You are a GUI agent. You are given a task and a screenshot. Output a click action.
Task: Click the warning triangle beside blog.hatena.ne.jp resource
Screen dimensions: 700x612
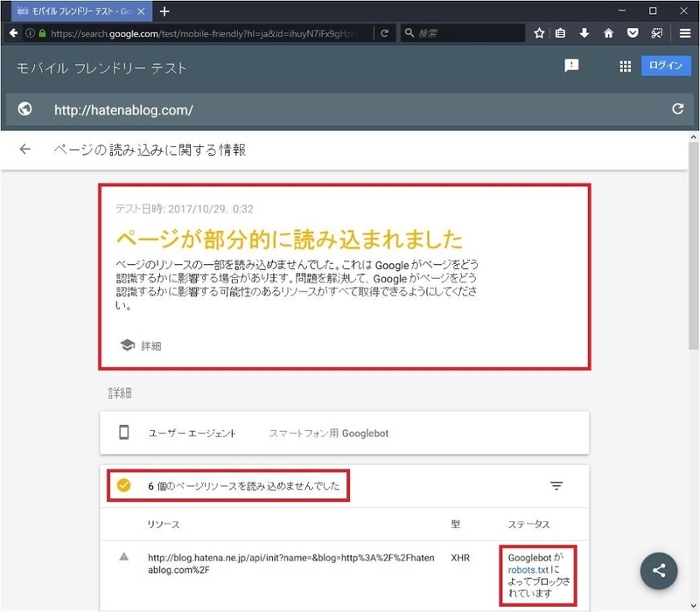[x=124, y=557]
